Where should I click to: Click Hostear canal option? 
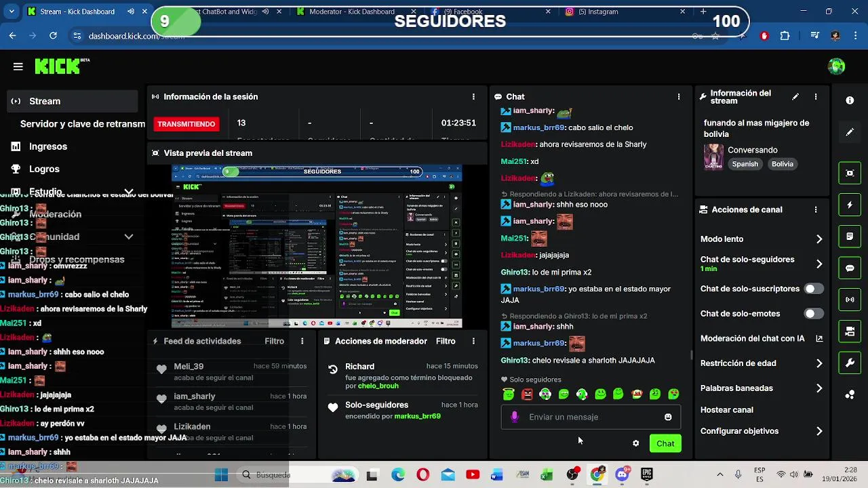(727, 410)
